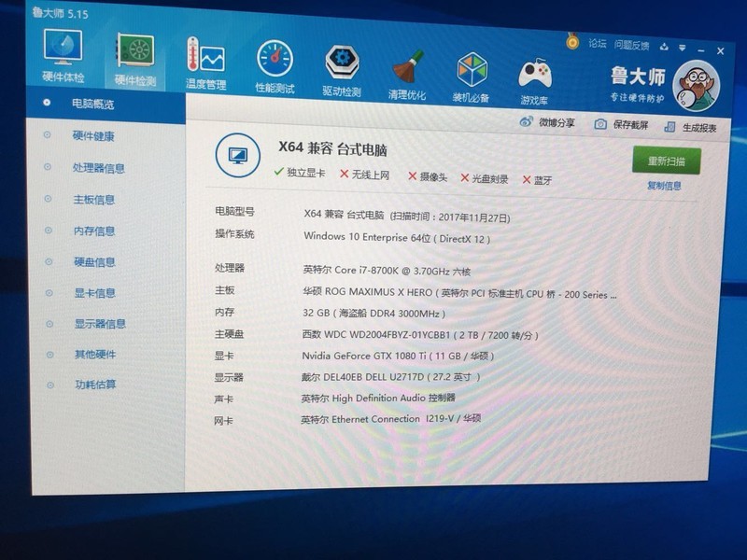The height and width of the screenshot is (560, 747).
Task: Open 问题反馈 feedback link
Action: coord(631,45)
